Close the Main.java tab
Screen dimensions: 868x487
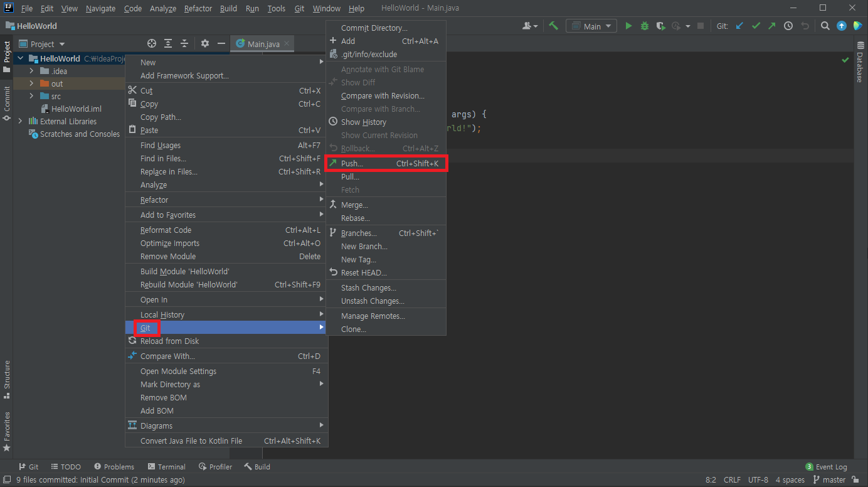(287, 44)
